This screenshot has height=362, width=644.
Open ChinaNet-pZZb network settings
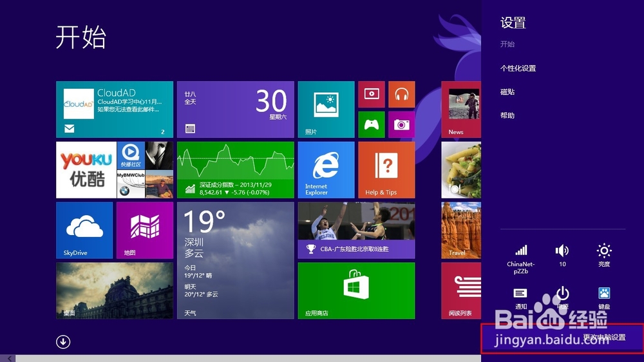[x=521, y=258]
